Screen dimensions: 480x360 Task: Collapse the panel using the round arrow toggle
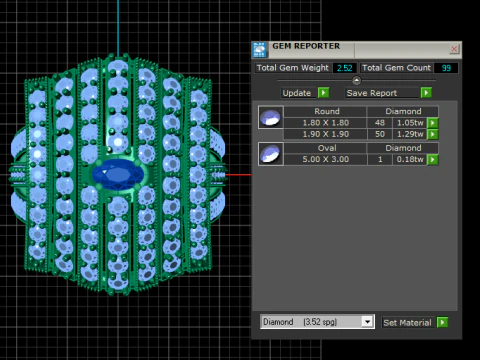click(356, 80)
